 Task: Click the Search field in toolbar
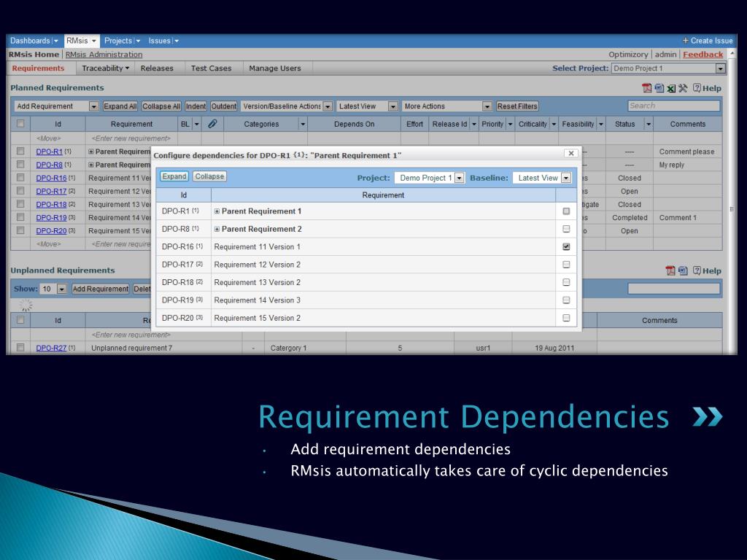pos(673,106)
